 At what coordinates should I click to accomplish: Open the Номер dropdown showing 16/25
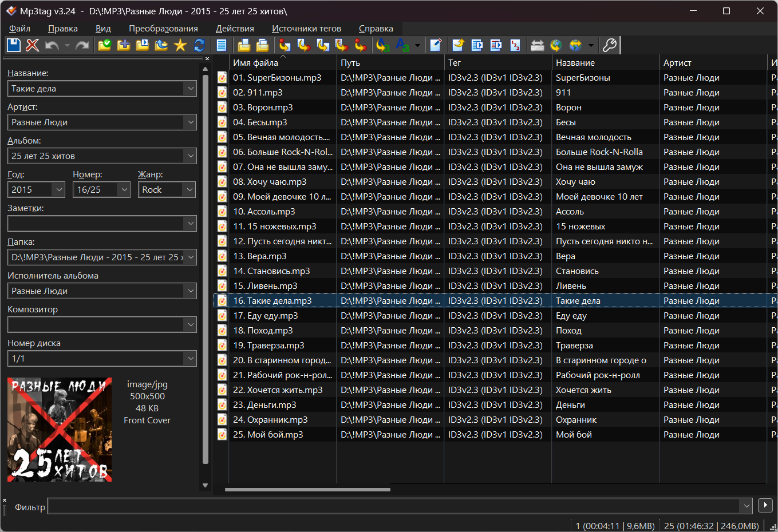click(124, 189)
